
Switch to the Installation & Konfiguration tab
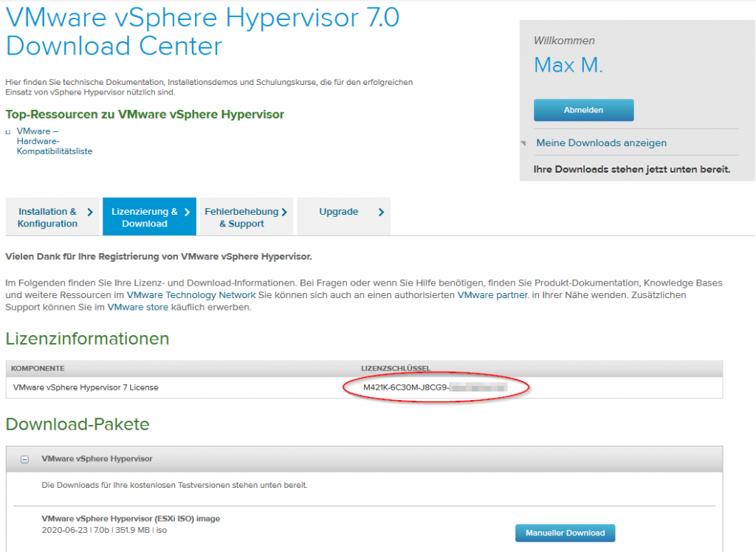tap(52, 216)
